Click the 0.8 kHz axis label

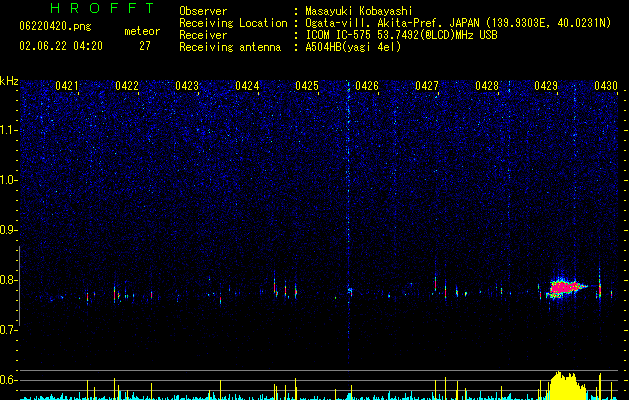pyautogui.click(x=9, y=280)
